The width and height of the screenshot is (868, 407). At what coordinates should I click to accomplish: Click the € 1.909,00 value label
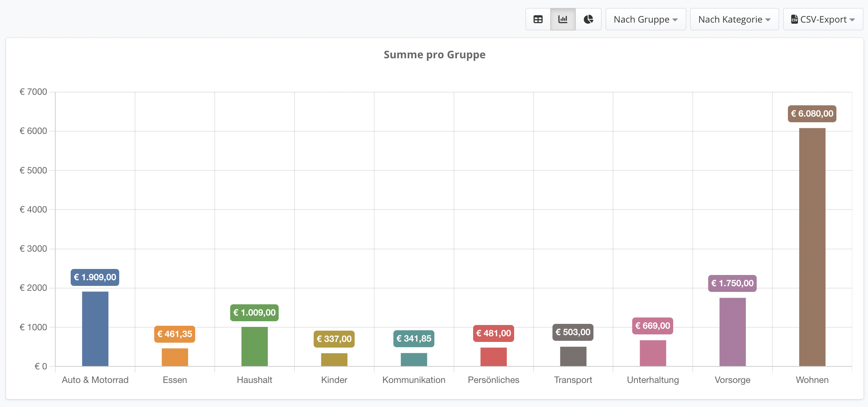[95, 277]
